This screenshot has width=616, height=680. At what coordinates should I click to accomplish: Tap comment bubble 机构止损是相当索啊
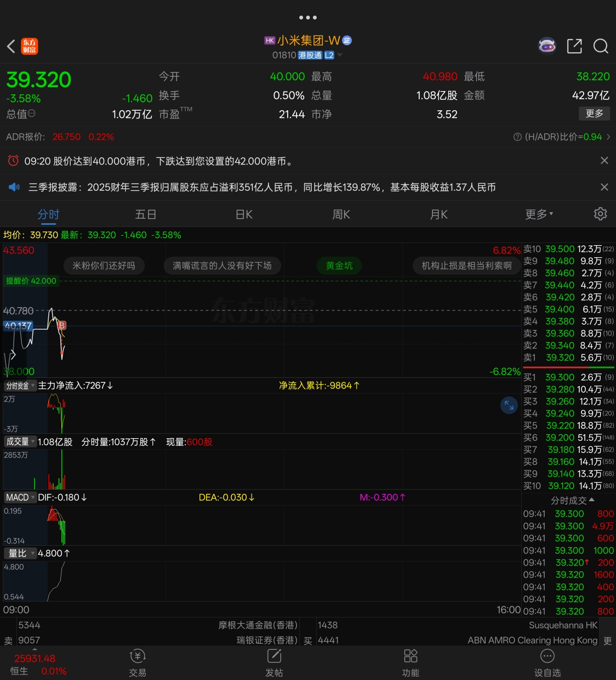pos(467,266)
